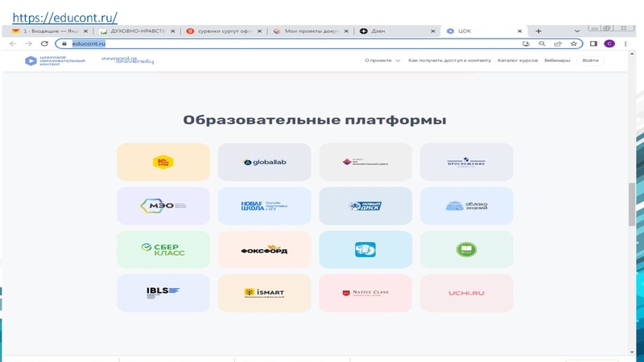Open the Каталог курсов link

click(x=518, y=60)
